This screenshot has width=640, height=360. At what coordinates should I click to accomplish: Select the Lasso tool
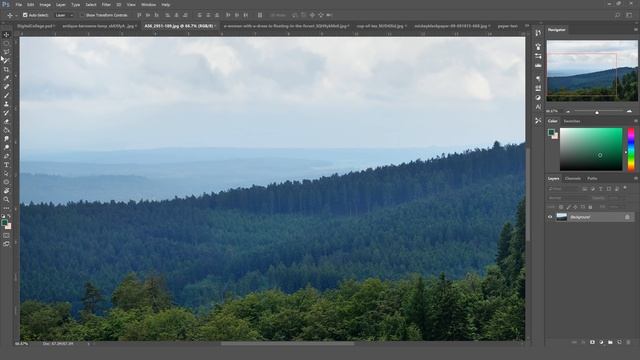(x=6, y=52)
